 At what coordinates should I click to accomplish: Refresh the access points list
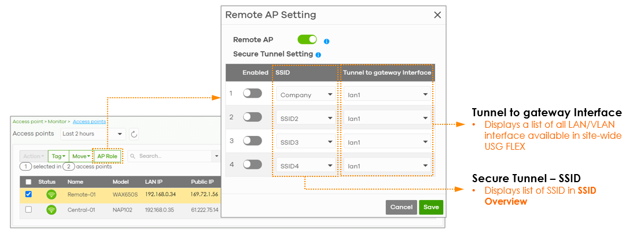click(134, 134)
